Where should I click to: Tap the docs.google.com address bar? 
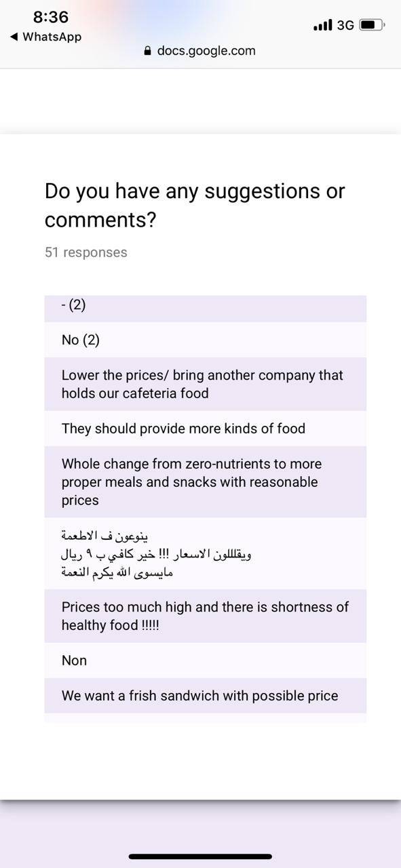coord(200,51)
